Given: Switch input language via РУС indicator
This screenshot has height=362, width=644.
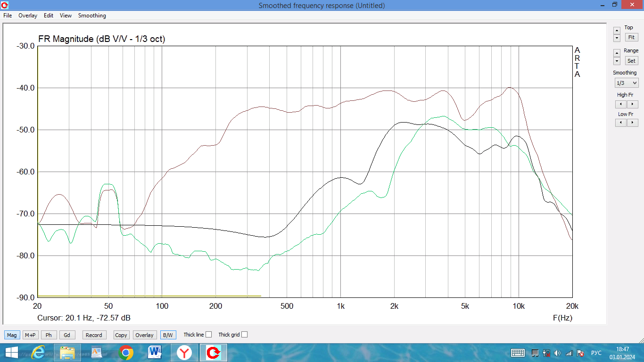Looking at the screenshot, I should tap(596, 353).
